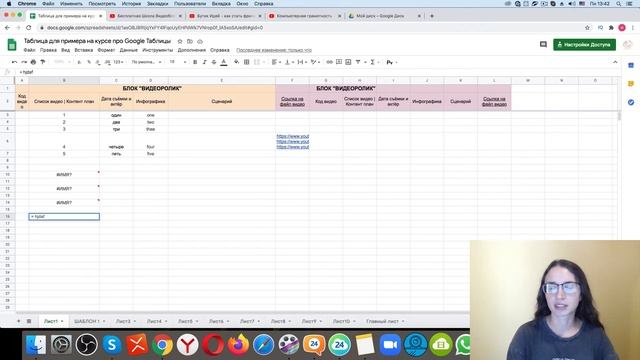
Task: Switch to the Лист10 sheet tab
Action: [341, 321]
